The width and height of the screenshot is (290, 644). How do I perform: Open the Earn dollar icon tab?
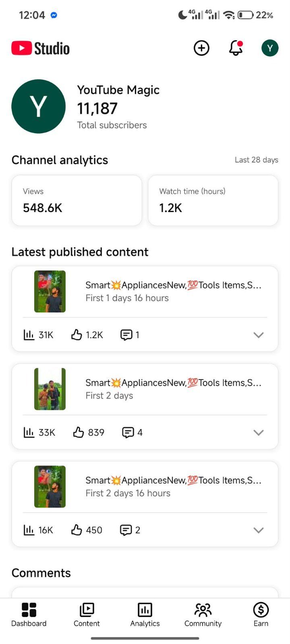coord(261,615)
